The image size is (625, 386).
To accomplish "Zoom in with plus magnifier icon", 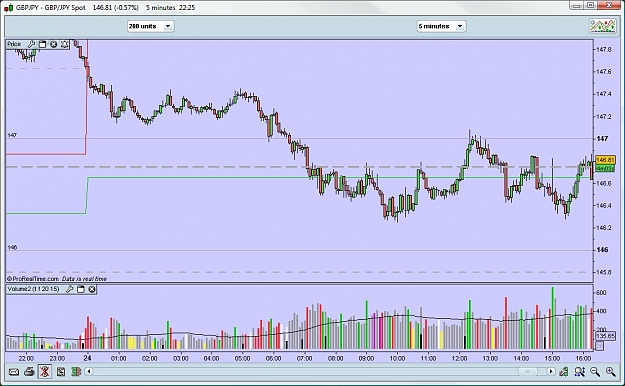I will (x=610, y=372).
